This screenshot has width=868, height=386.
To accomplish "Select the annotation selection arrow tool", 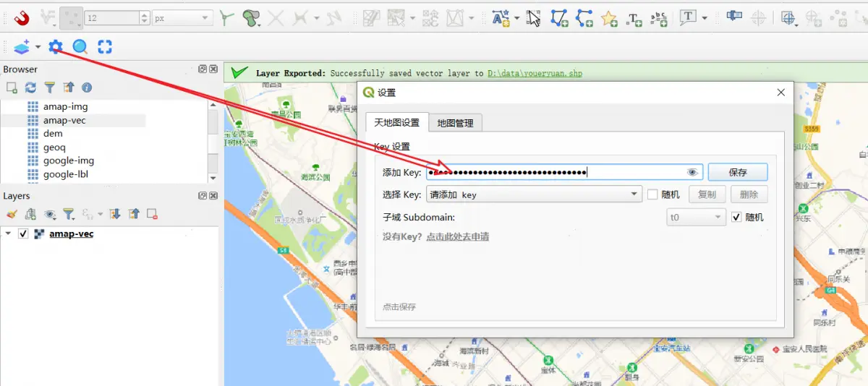I will [533, 17].
